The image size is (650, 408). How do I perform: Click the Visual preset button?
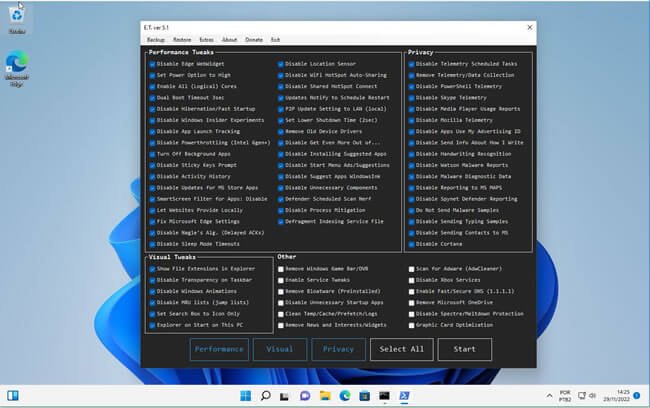[280, 349]
